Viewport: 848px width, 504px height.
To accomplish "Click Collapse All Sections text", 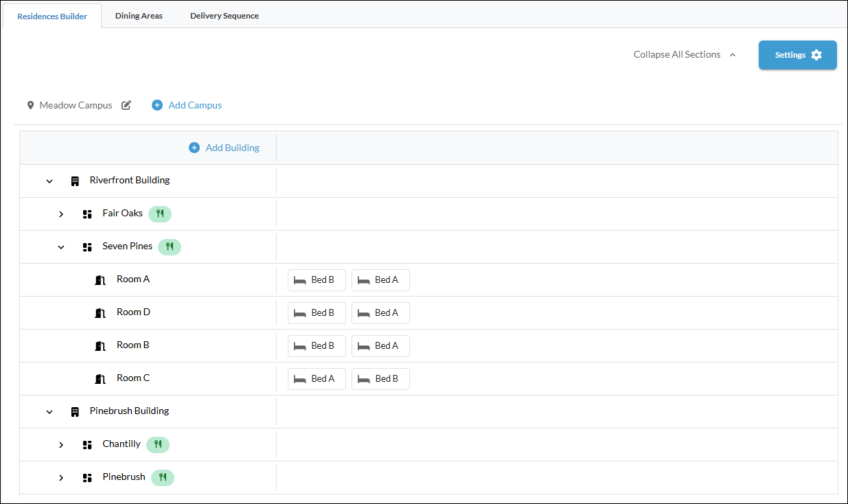I will coord(677,55).
